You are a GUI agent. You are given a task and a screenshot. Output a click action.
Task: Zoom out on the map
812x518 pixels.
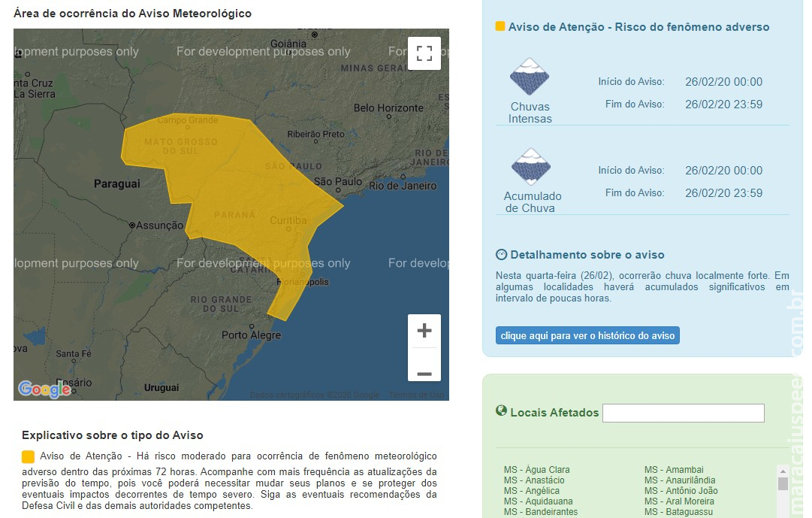[424, 373]
